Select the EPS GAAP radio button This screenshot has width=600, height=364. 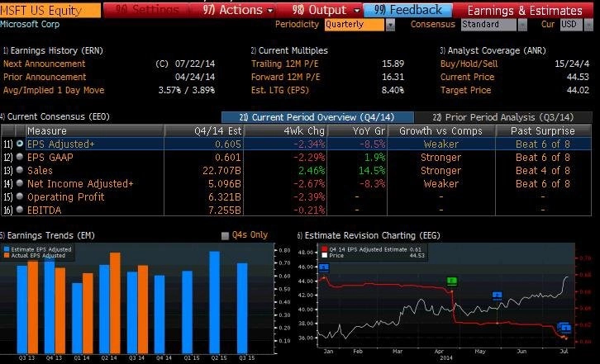(x=20, y=157)
